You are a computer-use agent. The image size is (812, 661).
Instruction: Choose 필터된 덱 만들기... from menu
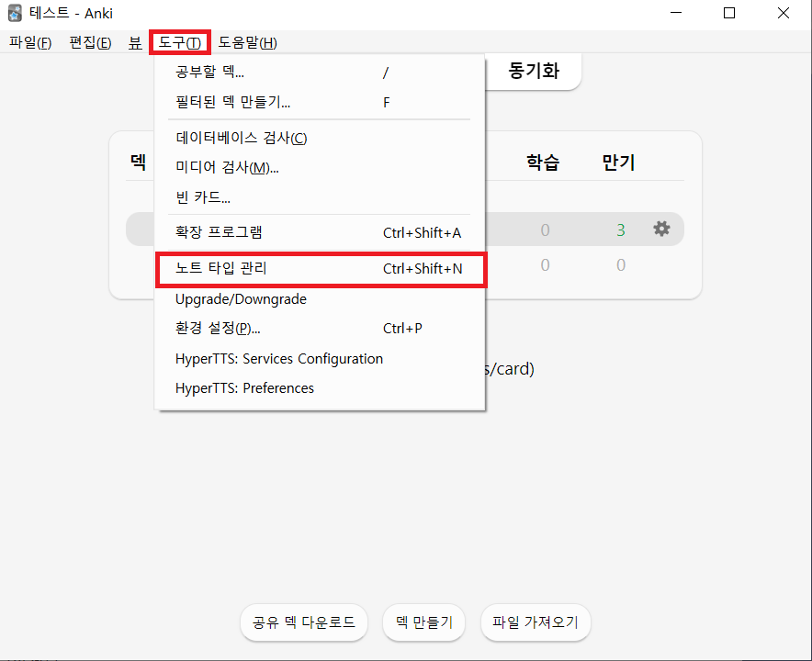[320, 102]
